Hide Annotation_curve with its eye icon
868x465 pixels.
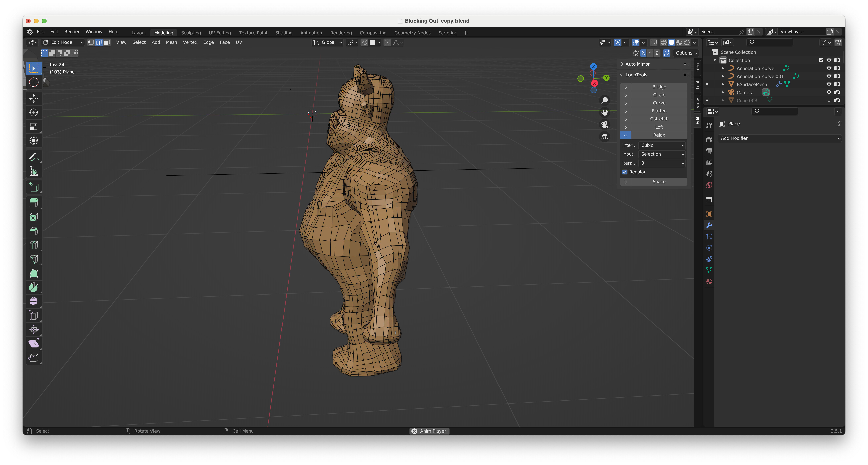829,68
